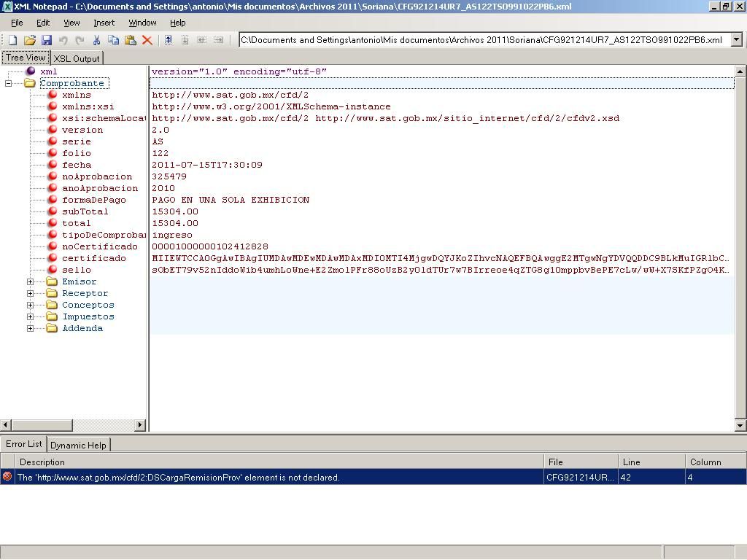Click the Cut scissors icon
747x560 pixels.
[x=96, y=40]
